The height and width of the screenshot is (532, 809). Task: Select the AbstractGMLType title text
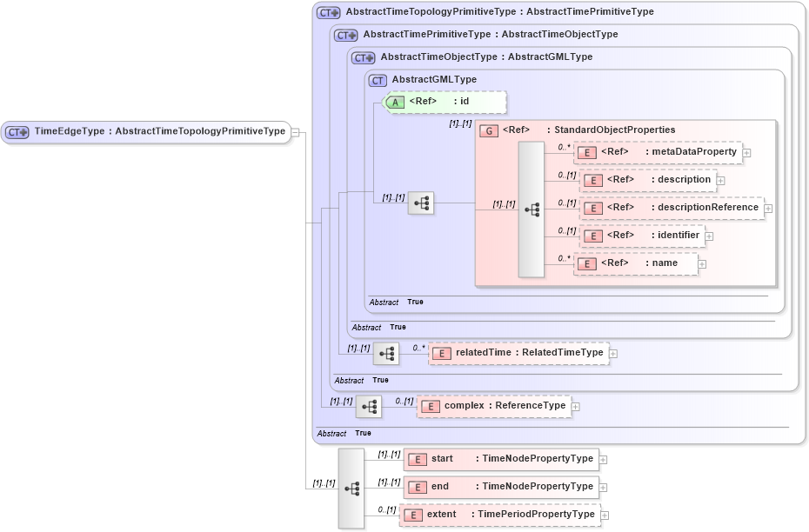434,80
